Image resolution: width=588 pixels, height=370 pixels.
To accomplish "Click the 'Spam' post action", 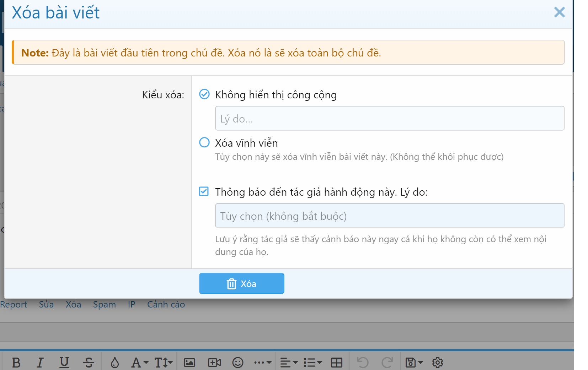I will 104,305.
